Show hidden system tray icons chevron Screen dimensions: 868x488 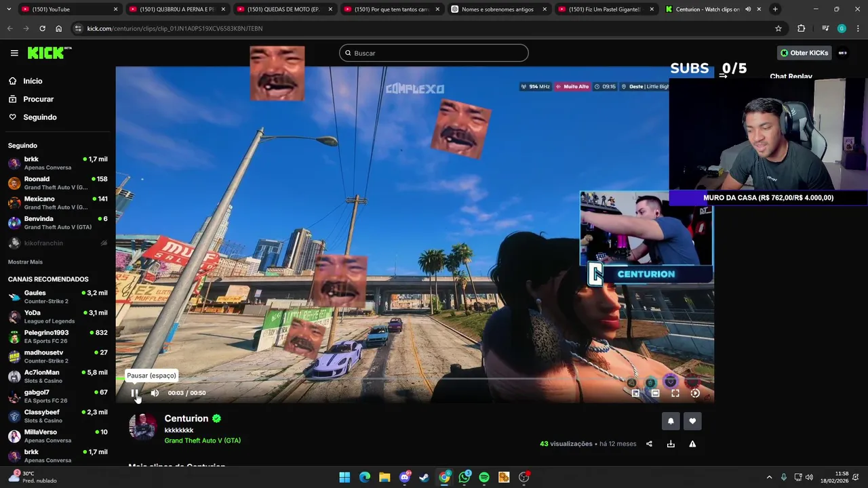[769, 477]
